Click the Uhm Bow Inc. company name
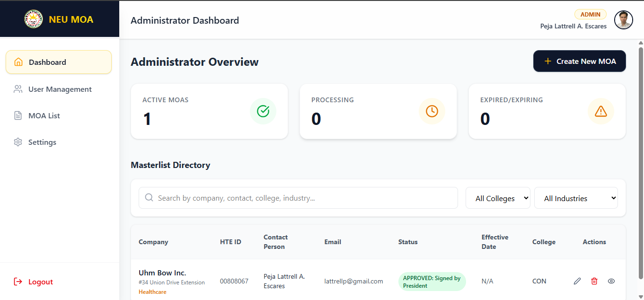Image resolution: width=644 pixels, height=300 pixels. pyautogui.click(x=162, y=273)
